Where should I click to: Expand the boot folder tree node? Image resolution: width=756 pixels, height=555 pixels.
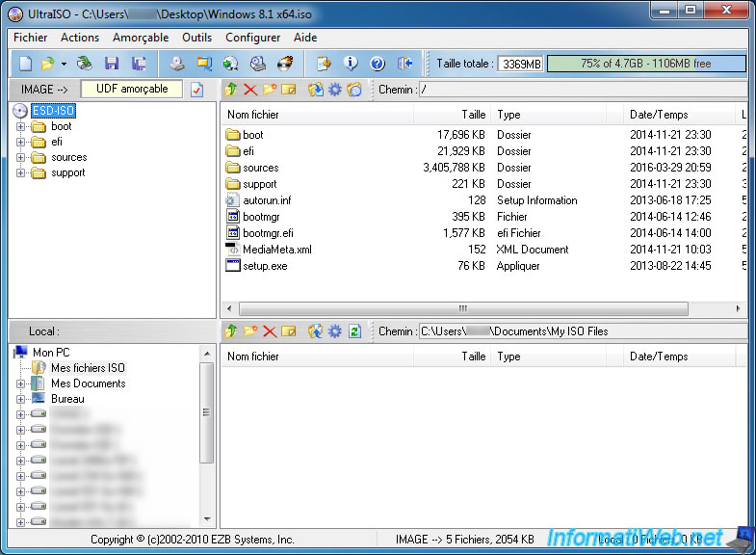(20, 127)
